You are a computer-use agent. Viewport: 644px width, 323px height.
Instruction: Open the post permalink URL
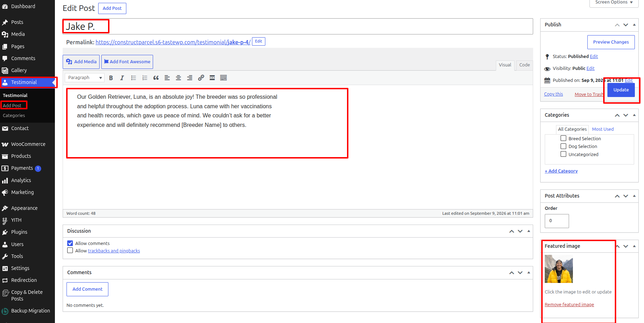(x=173, y=42)
